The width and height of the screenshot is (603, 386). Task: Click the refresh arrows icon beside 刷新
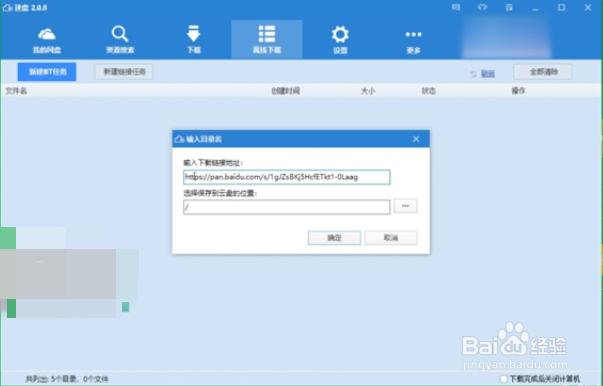click(x=473, y=74)
